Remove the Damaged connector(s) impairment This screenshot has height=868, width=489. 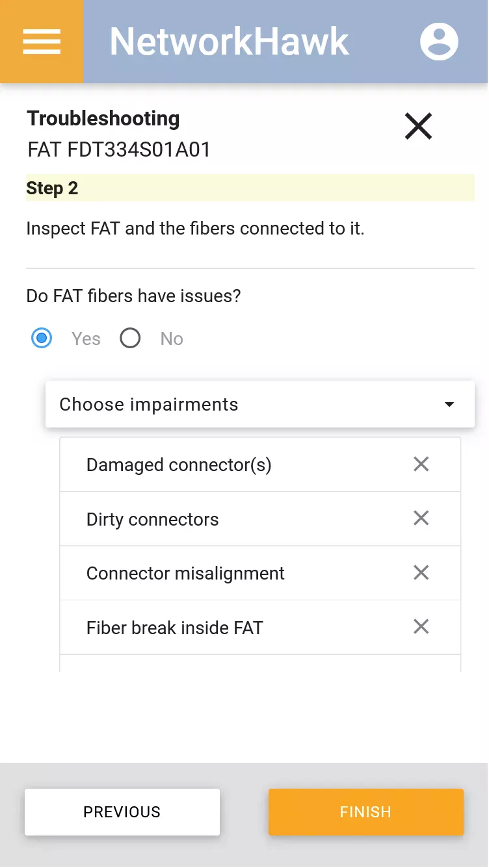tap(421, 464)
